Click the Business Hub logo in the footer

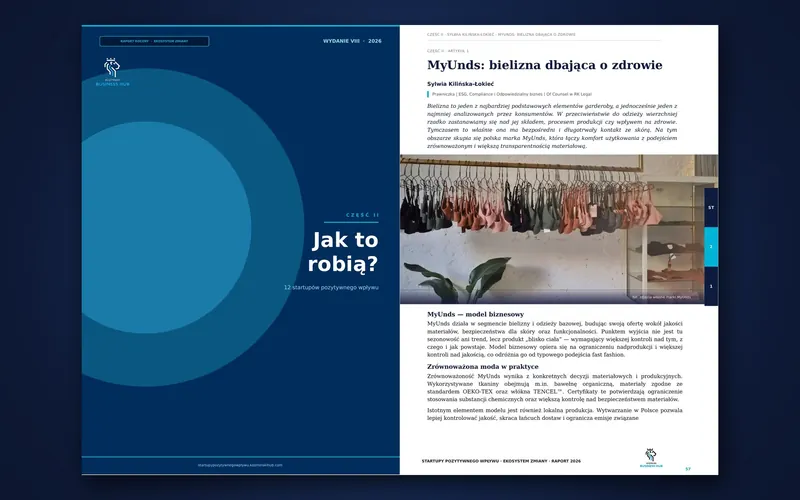tap(651, 458)
